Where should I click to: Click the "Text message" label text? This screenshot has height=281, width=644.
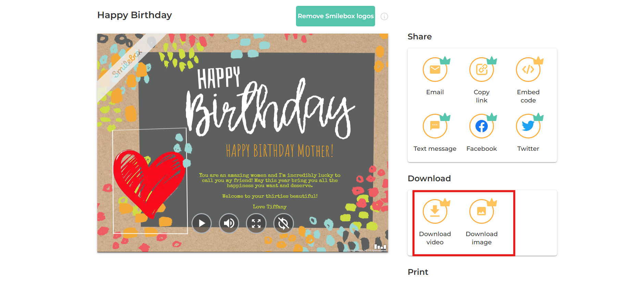(435, 149)
